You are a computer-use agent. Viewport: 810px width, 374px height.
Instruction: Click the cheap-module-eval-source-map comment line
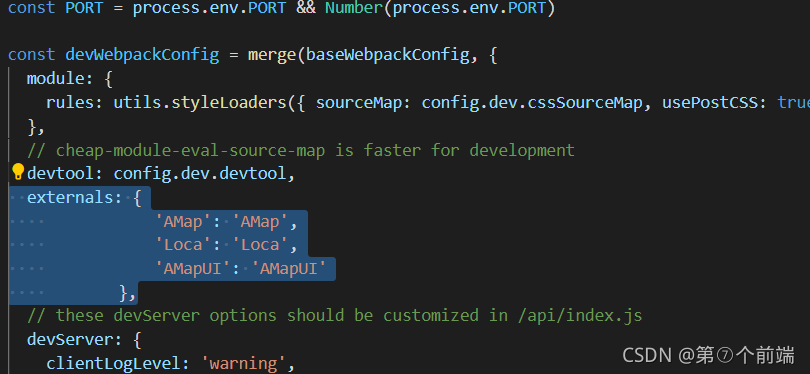pyautogui.click(x=301, y=150)
